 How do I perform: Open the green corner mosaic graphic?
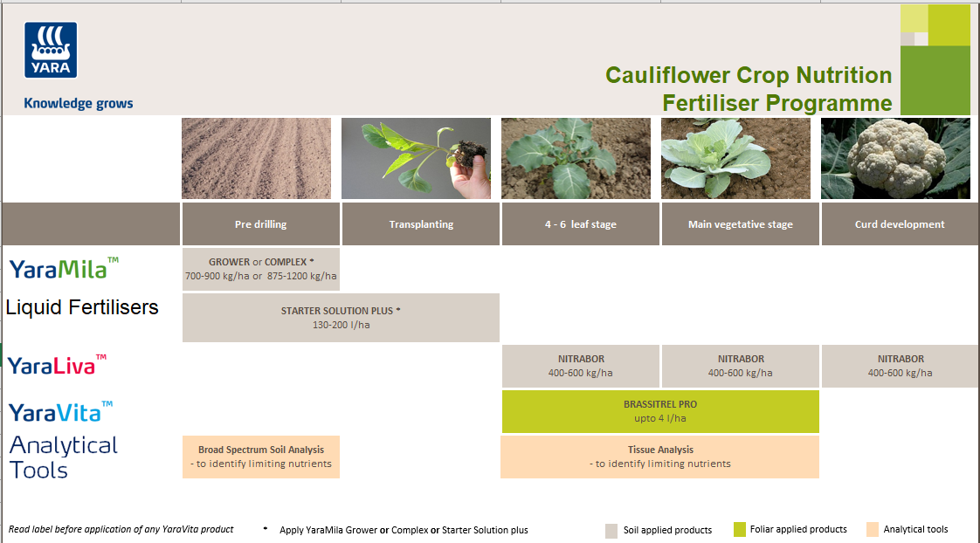click(x=935, y=58)
